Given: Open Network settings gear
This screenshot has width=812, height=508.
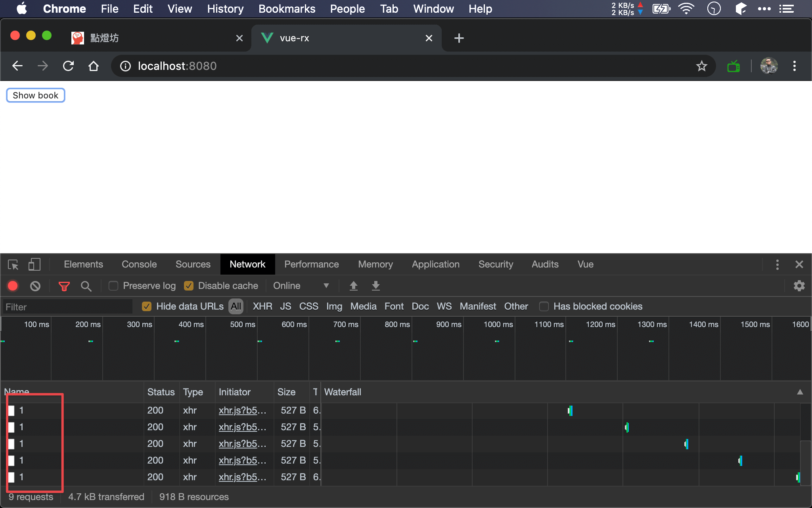Looking at the screenshot, I should click(799, 286).
